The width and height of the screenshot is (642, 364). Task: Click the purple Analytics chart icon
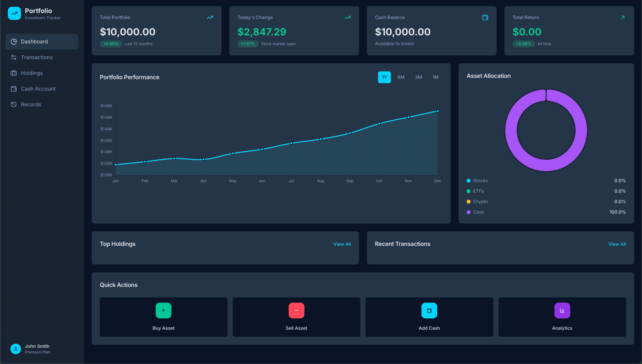pos(562,311)
